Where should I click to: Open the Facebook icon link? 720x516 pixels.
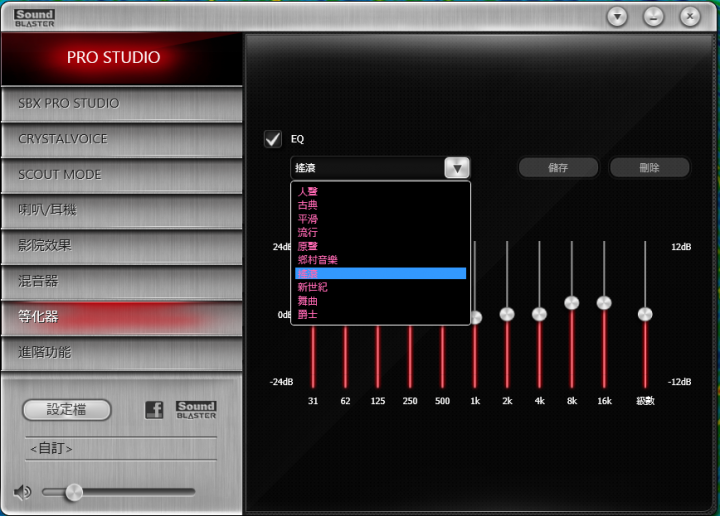pos(154,409)
